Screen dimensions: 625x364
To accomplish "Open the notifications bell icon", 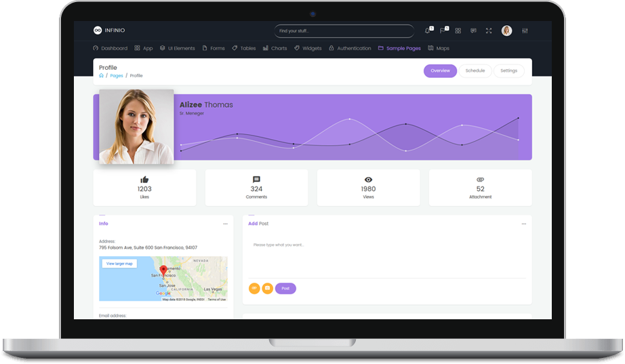I will (428, 31).
